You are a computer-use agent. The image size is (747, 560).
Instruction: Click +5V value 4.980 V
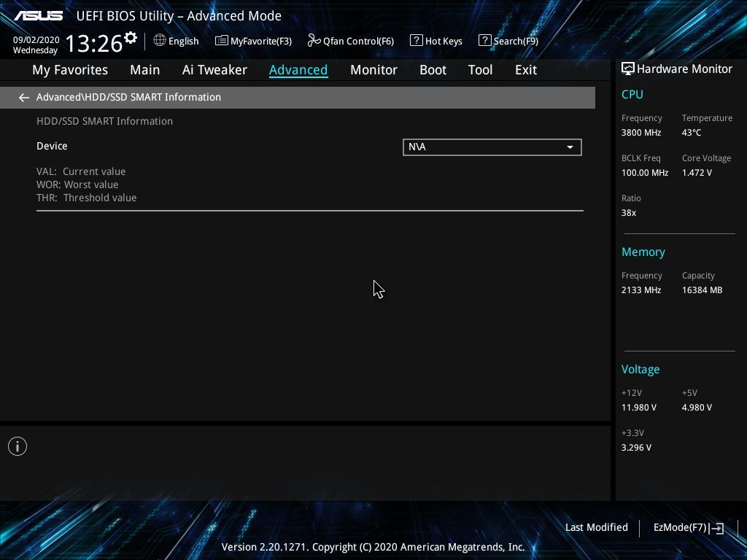697,408
